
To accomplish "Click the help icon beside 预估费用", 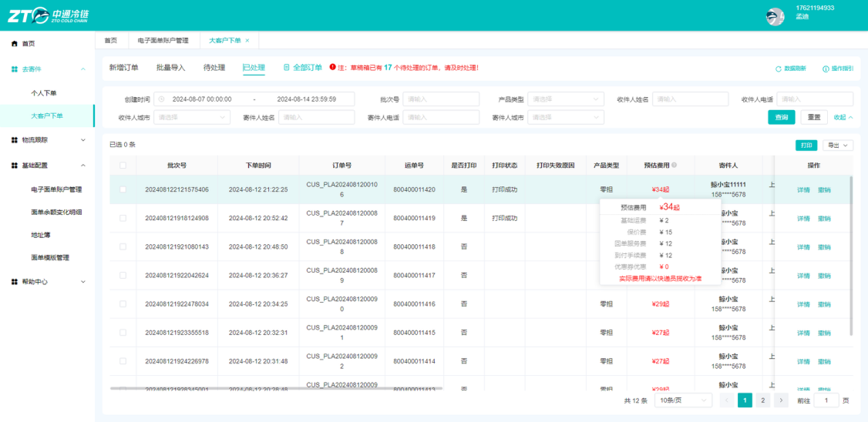I will [x=675, y=166].
